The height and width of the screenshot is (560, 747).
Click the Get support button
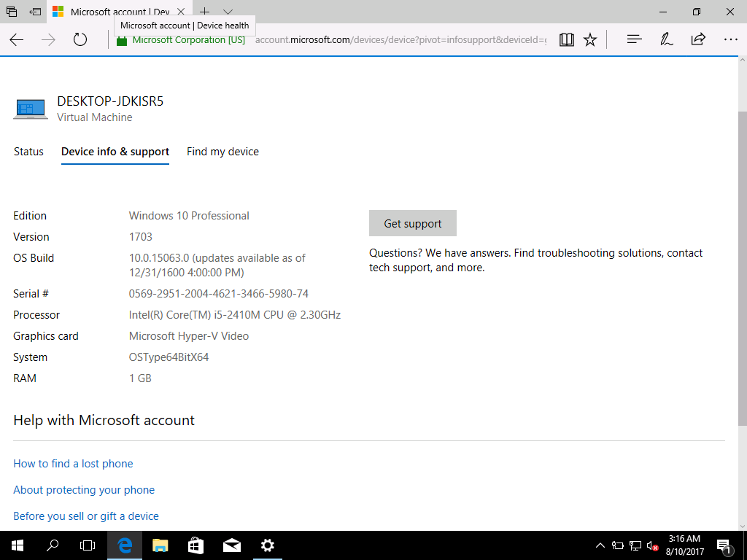tap(413, 223)
